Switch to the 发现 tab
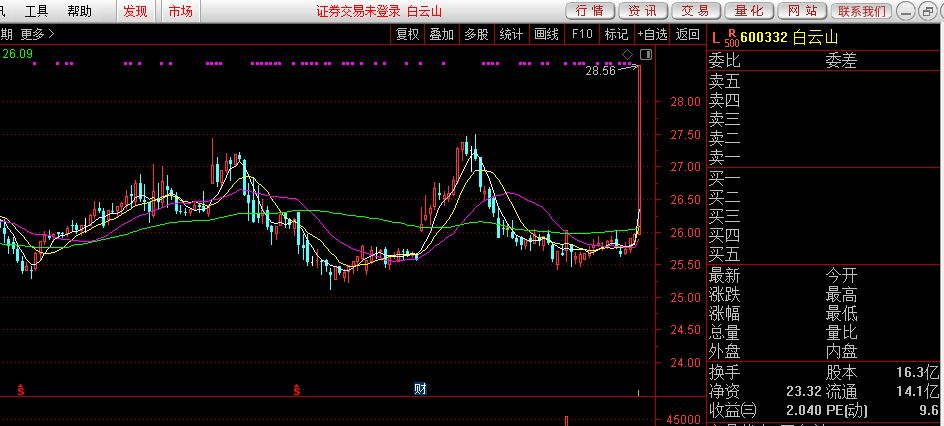The height and width of the screenshot is (426, 944). coord(135,11)
